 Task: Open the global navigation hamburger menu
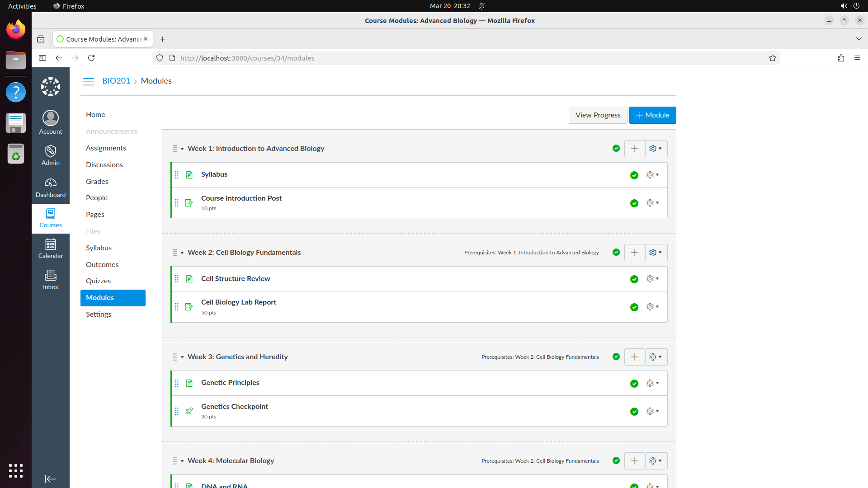tap(89, 81)
